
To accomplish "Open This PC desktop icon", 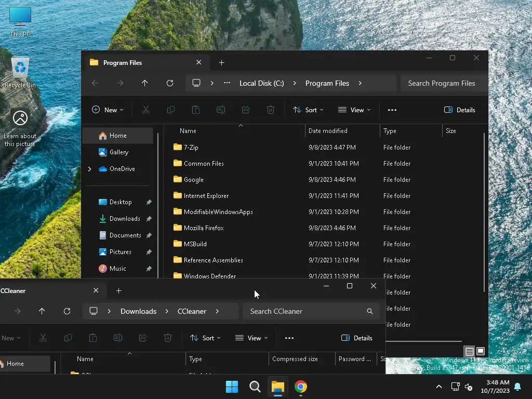I will (20, 21).
